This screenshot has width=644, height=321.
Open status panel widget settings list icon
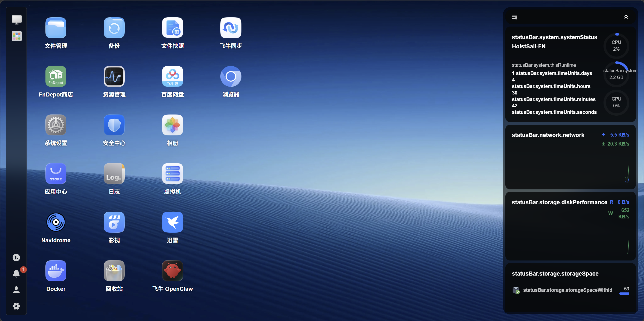point(515,17)
